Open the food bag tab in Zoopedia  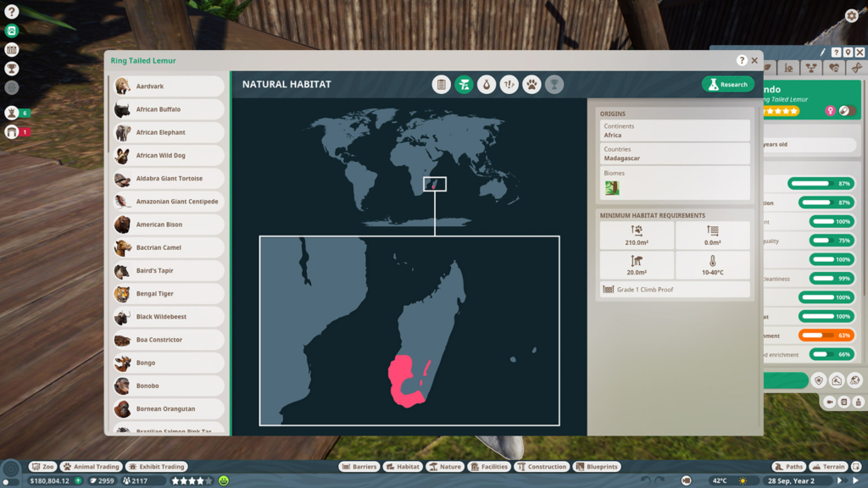[487, 85]
